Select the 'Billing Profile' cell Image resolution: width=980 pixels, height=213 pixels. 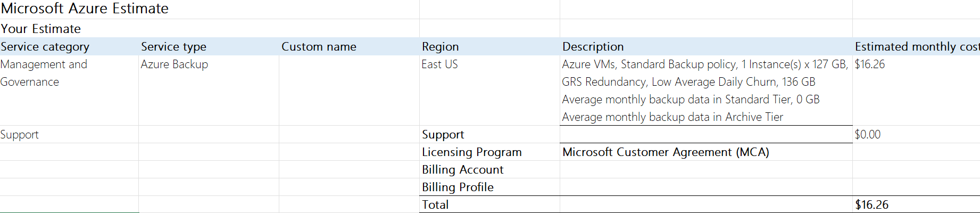tap(489, 187)
